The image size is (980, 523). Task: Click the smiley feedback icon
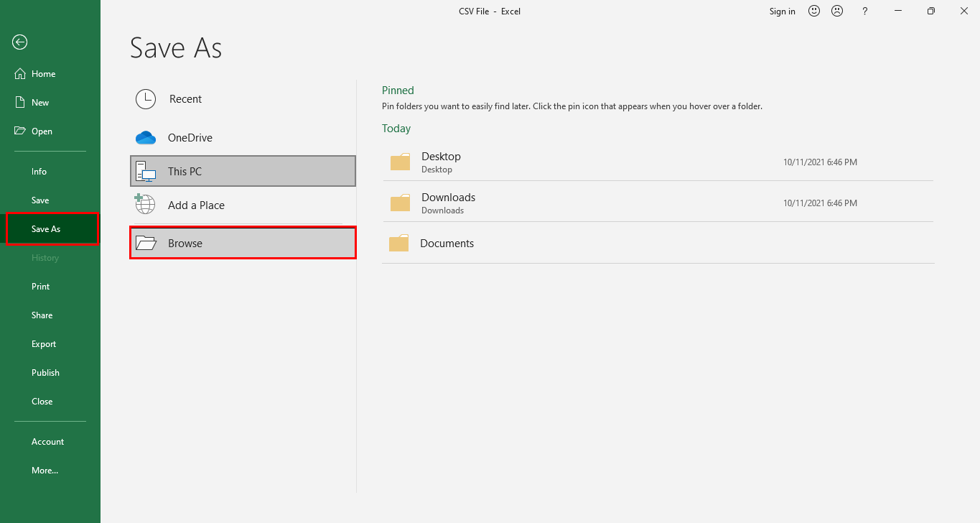pyautogui.click(x=813, y=11)
